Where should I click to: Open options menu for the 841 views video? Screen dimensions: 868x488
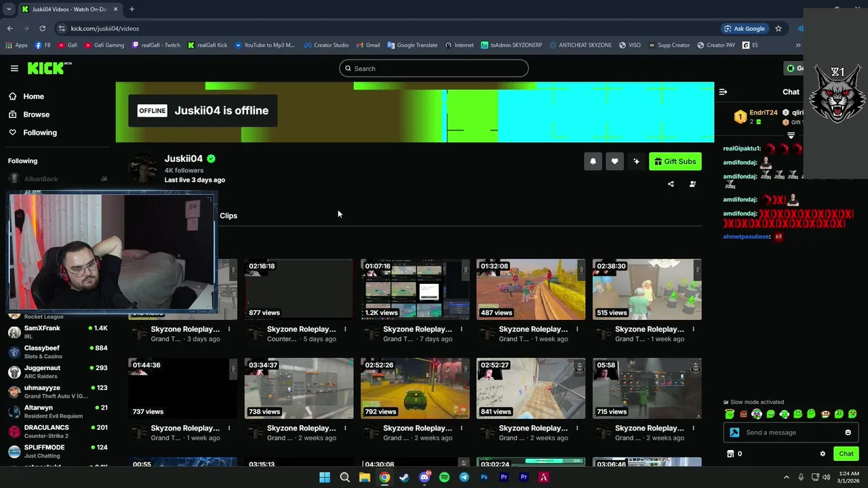click(577, 428)
